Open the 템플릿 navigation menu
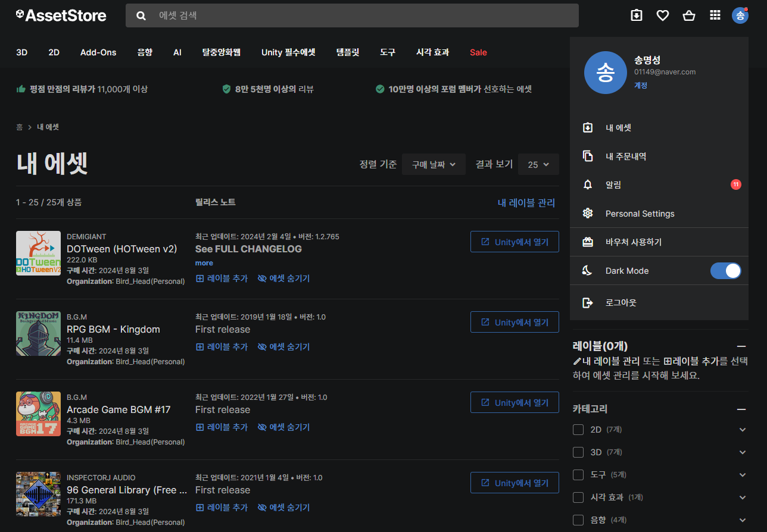767x532 pixels. point(348,52)
